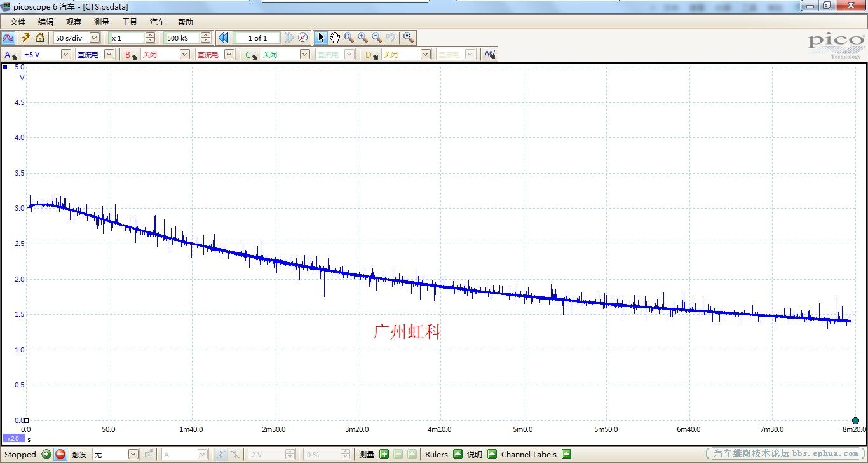Image resolution: width=868 pixels, height=463 pixels.
Task: Open channel B options button
Action: [132, 55]
